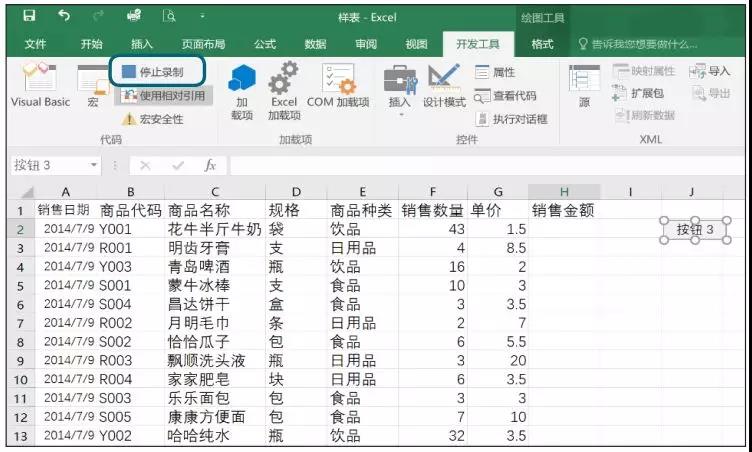Image resolution: width=752 pixels, height=452 pixels.
Task: Click the formula bar cancel X icon
Action: click(145, 166)
